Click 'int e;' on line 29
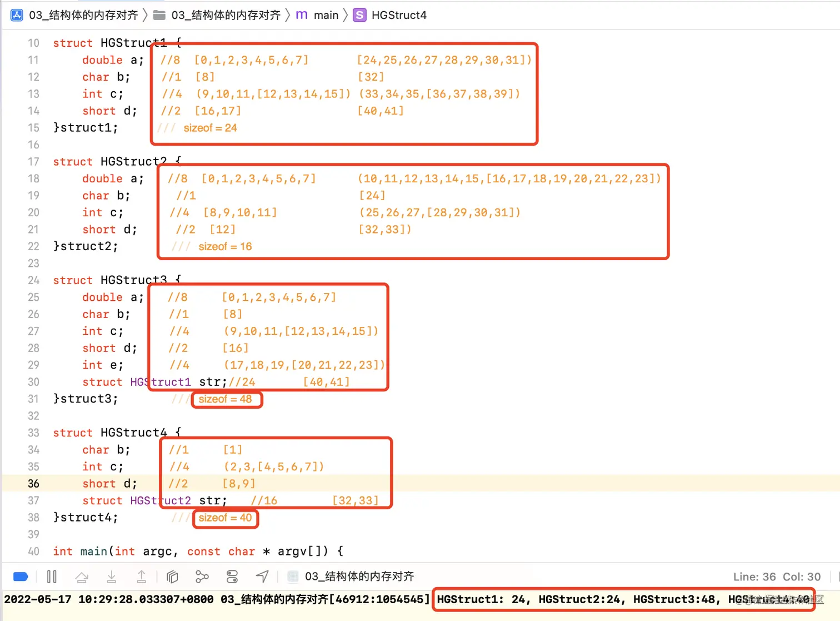The width and height of the screenshot is (840, 621). (x=103, y=365)
